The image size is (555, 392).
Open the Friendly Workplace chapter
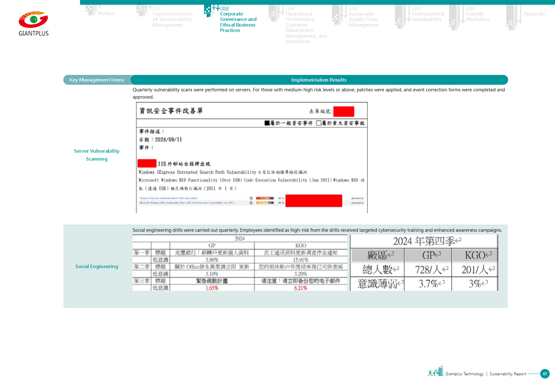pyautogui.click(x=477, y=16)
